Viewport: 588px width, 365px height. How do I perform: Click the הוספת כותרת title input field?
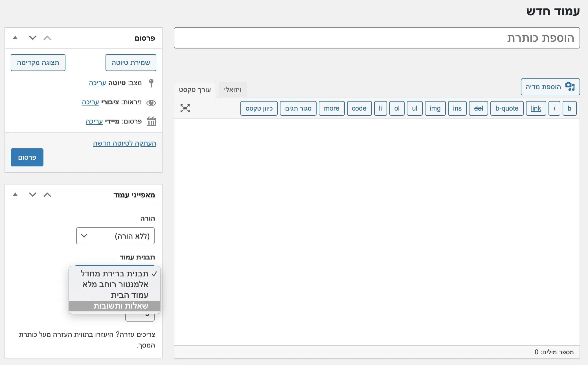pyautogui.click(x=377, y=38)
